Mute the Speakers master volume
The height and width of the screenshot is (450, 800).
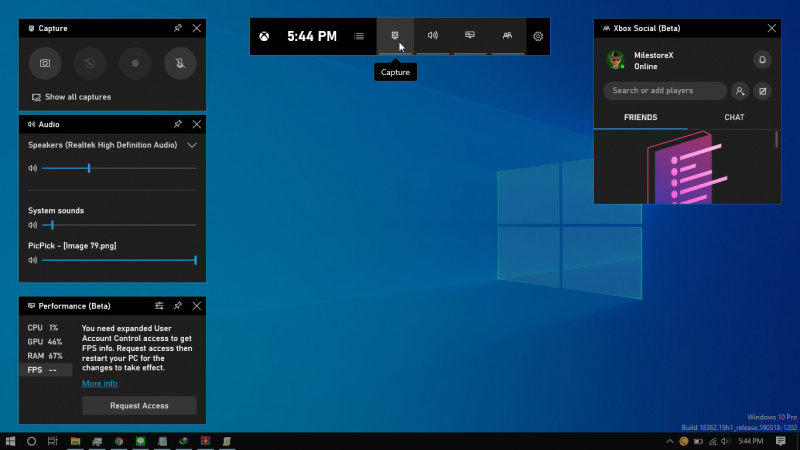33,168
